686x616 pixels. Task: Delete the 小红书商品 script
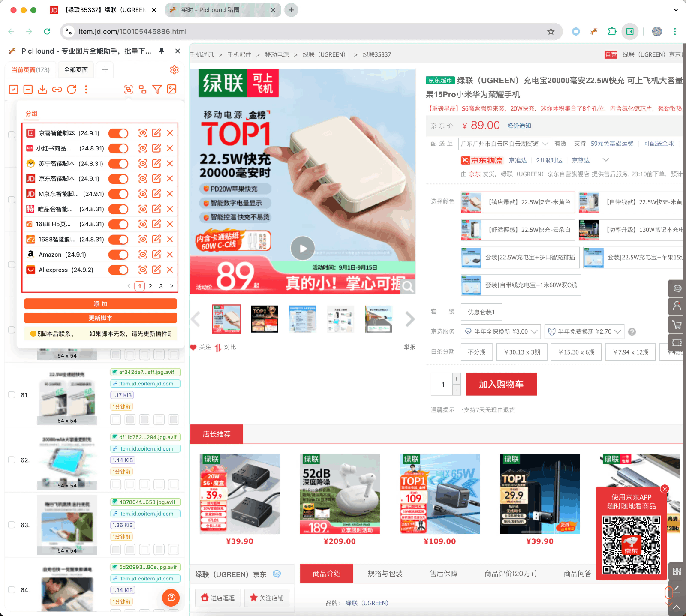[x=170, y=148]
